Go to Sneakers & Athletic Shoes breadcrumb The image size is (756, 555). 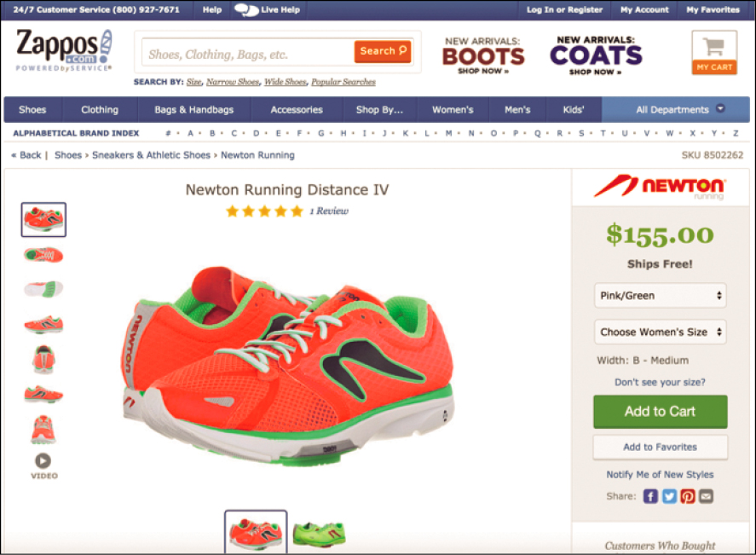point(151,155)
